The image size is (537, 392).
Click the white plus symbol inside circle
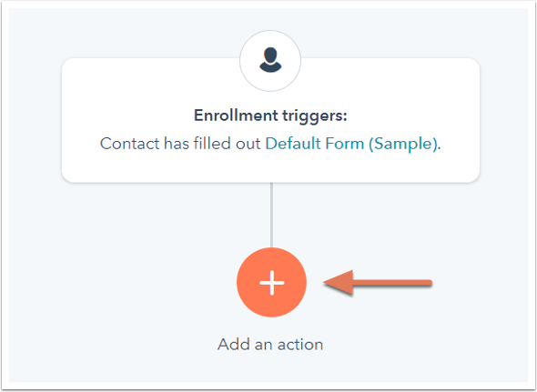click(x=272, y=283)
